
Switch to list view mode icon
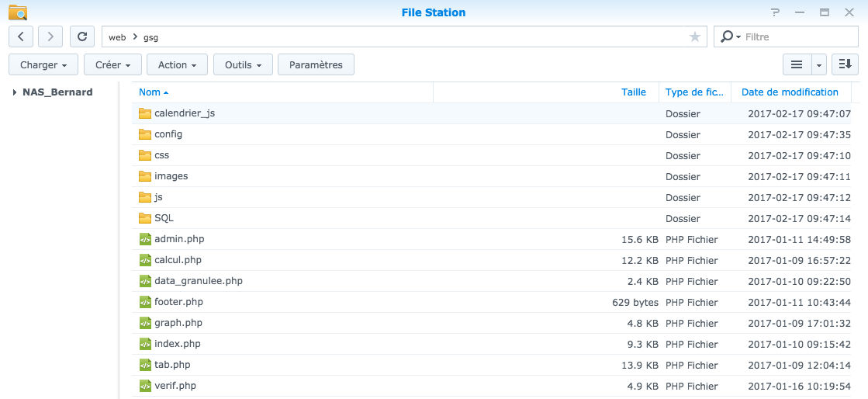797,65
